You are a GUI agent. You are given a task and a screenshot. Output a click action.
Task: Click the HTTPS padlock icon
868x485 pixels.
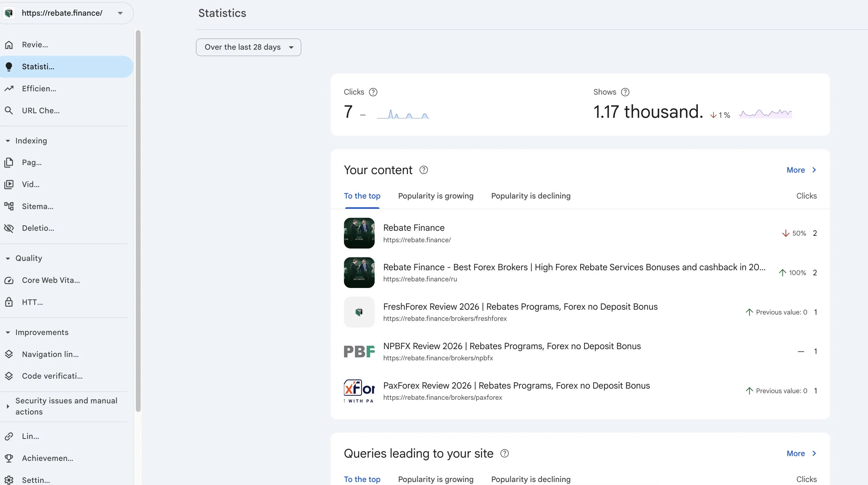point(9,302)
